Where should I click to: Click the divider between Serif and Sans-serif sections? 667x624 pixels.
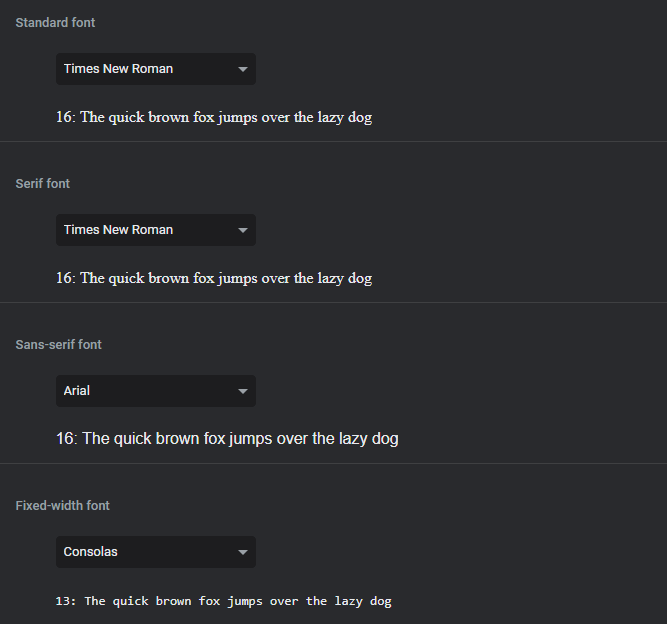pos(333,303)
